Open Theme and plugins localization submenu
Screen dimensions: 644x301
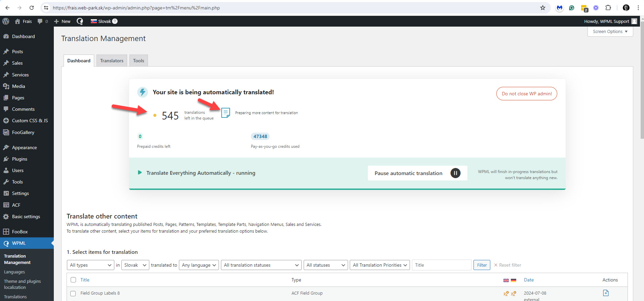(x=23, y=284)
